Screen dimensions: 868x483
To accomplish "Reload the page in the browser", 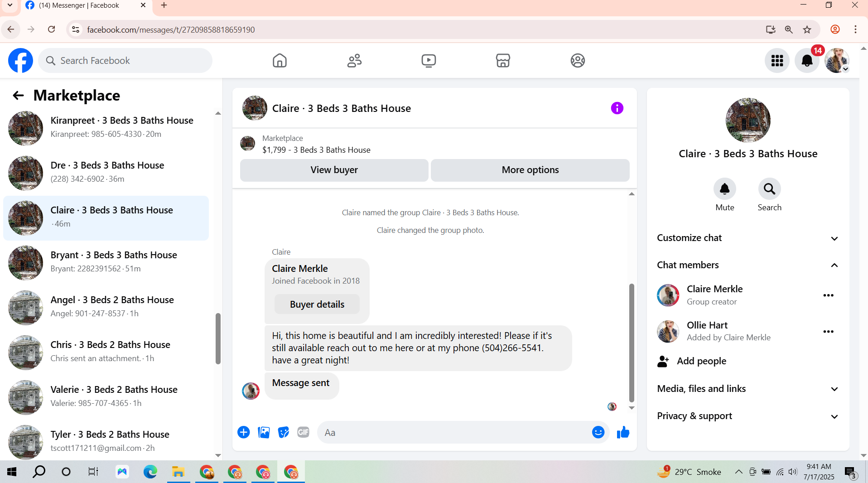I will click(x=52, y=29).
